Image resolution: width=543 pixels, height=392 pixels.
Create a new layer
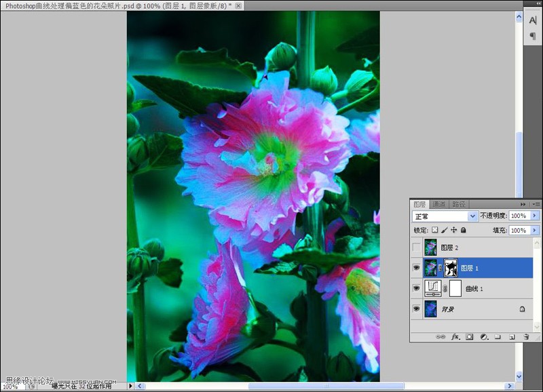[512, 334]
